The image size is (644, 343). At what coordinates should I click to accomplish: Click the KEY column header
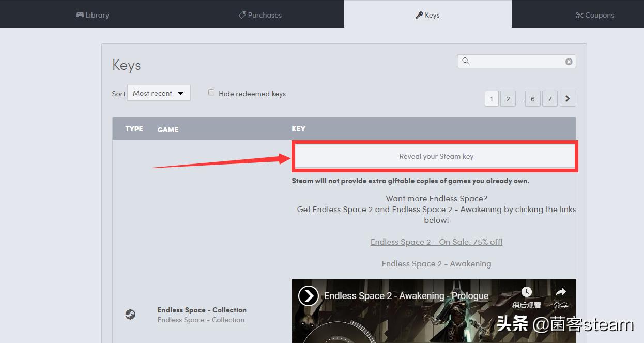[299, 129]
